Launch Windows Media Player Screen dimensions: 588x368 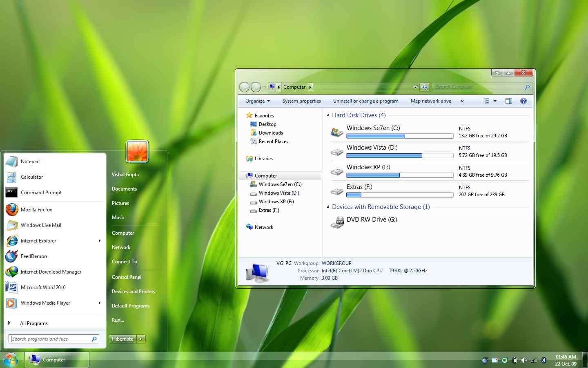click(54, 303)
